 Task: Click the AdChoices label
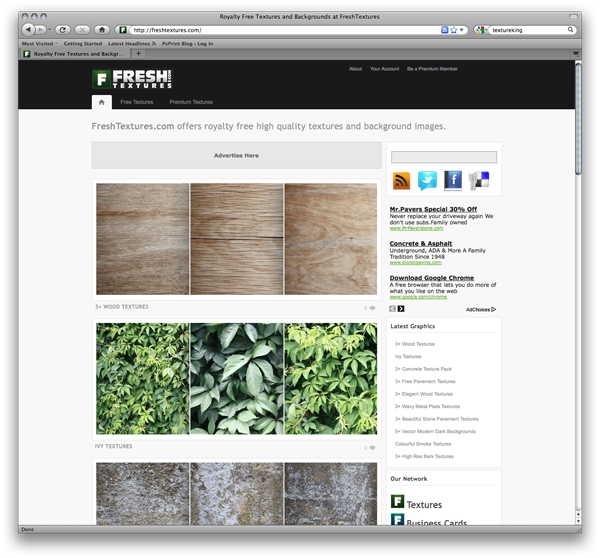tap(481, 309)
